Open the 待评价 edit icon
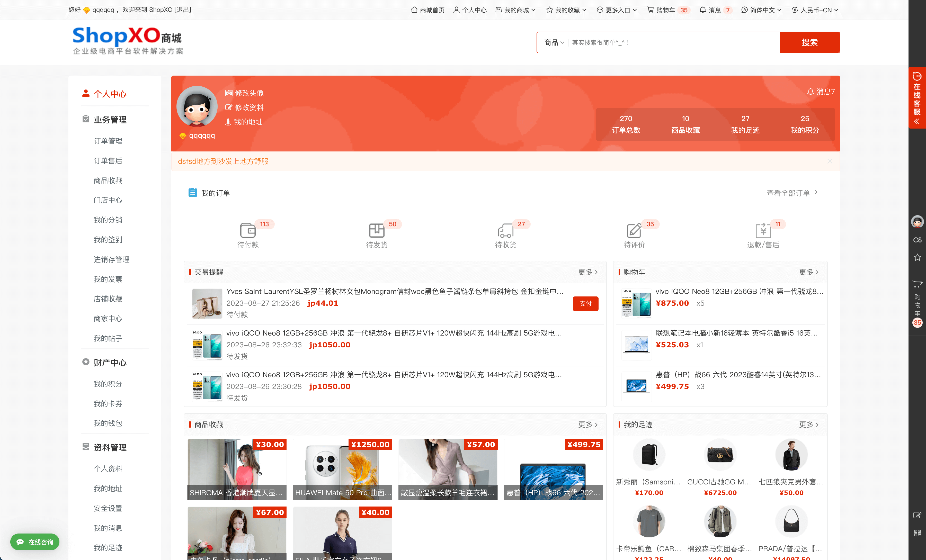This screenshot has height=560, width=926. coord(634,230)
